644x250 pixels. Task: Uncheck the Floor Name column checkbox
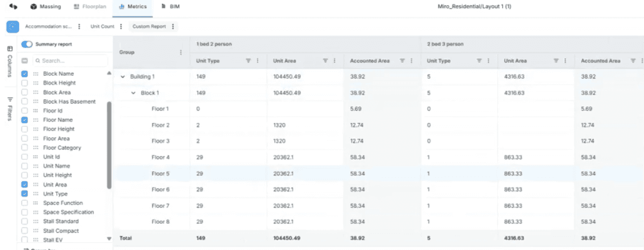click(x=25, y=120)
